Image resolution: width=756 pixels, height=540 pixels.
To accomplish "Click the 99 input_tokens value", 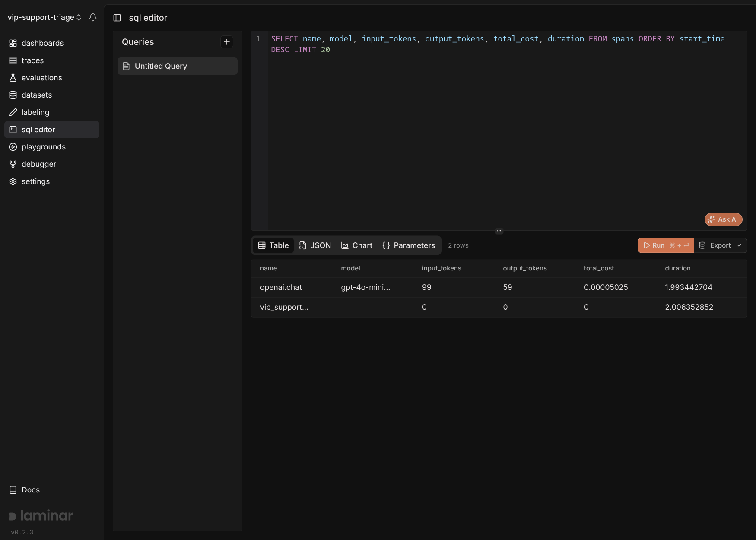I will (x=427, y=287).
